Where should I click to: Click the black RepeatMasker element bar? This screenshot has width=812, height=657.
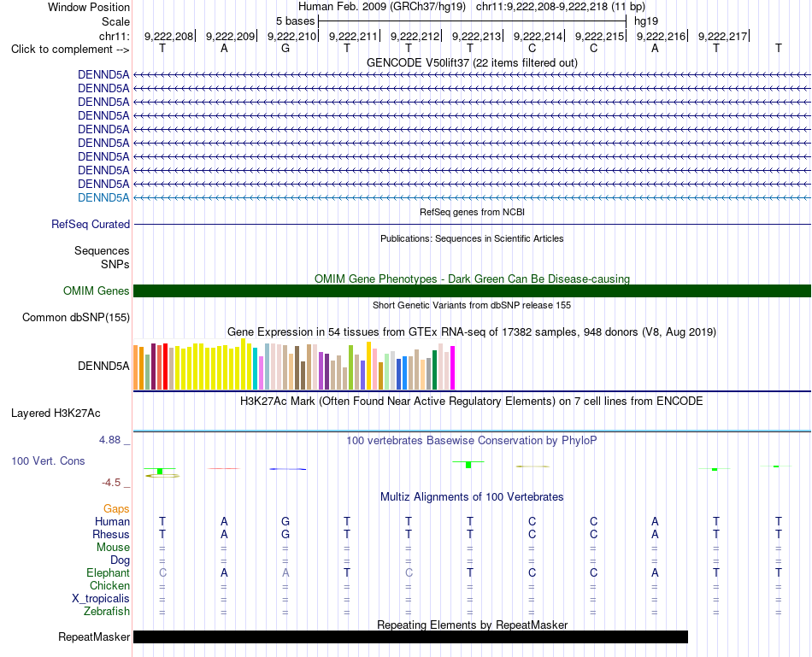410,636
